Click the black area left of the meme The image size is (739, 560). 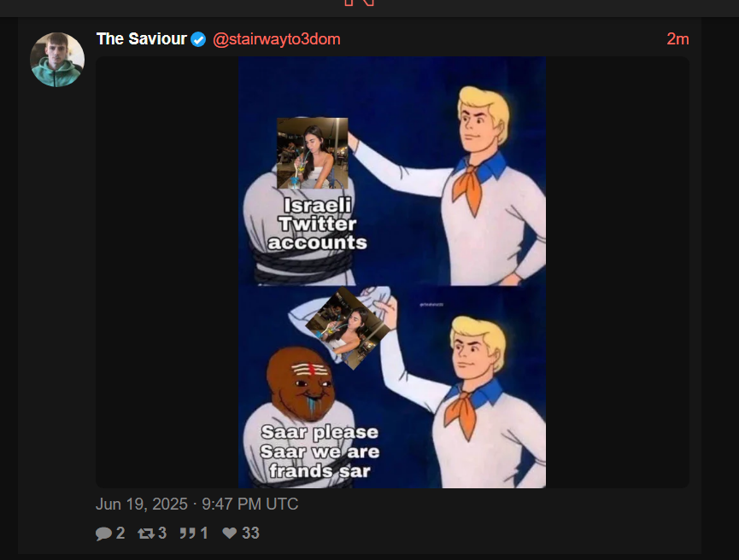[x=167, y=272]
